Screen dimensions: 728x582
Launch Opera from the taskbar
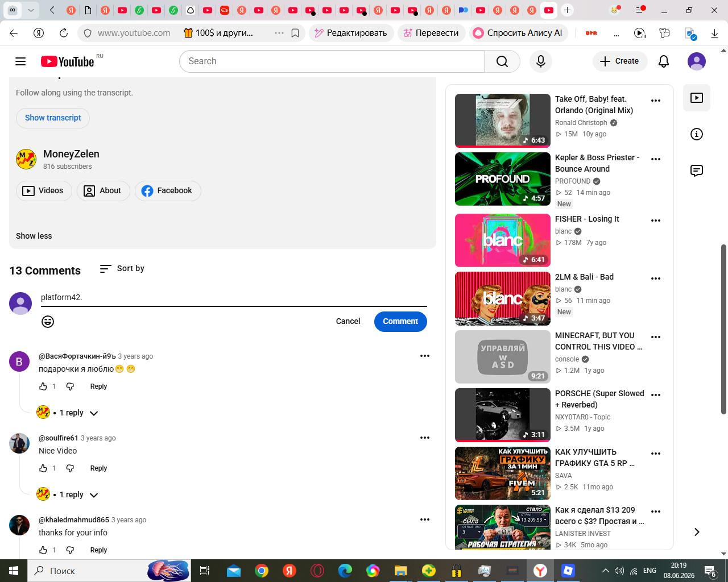coord(317,571)
